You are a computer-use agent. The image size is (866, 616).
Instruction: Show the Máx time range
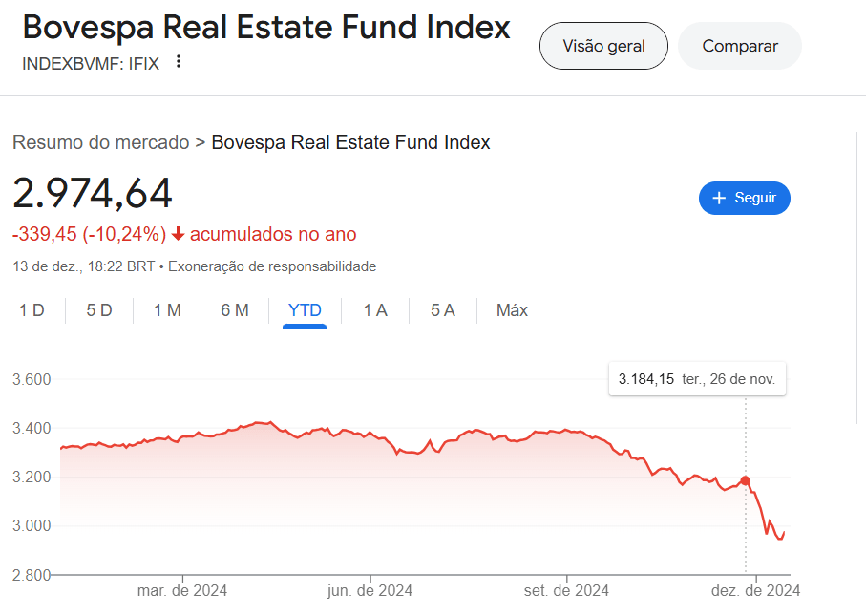pyautogui.click(x=512, y=310)
